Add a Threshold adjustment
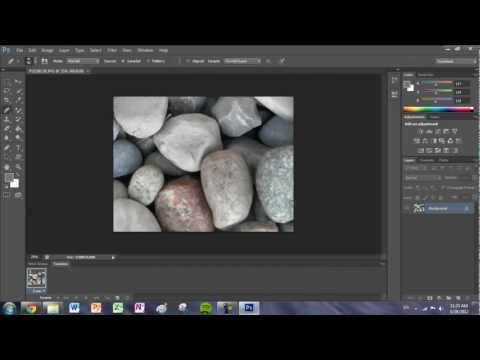 pos(438,150)
